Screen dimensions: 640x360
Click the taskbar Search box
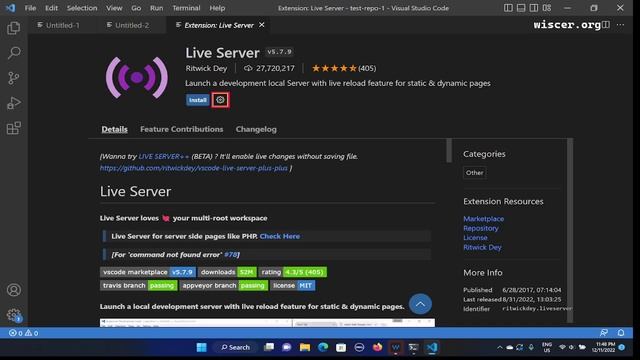tap(235, 347)
